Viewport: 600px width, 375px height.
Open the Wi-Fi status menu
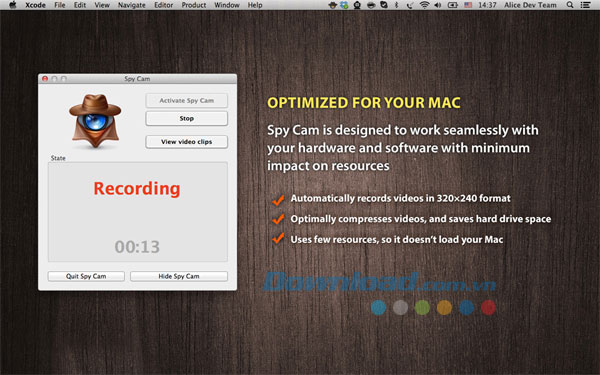[x=424, y=5]
